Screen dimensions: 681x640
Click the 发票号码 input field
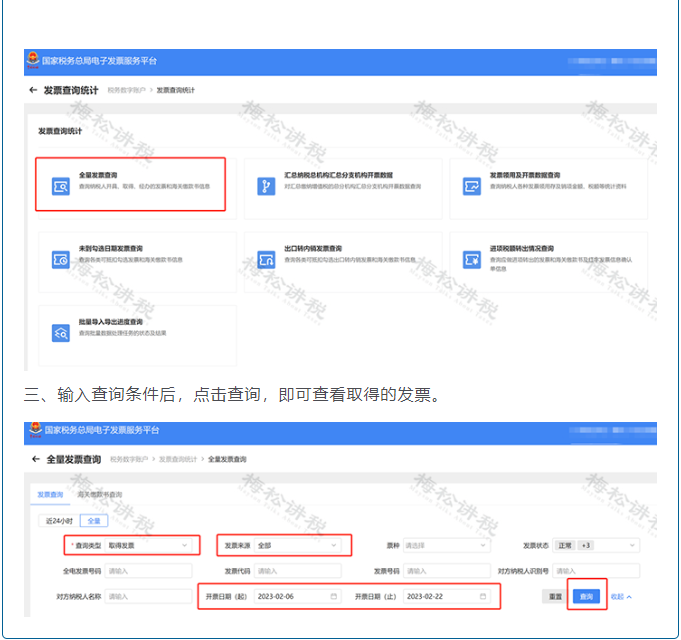pos(447,571)
